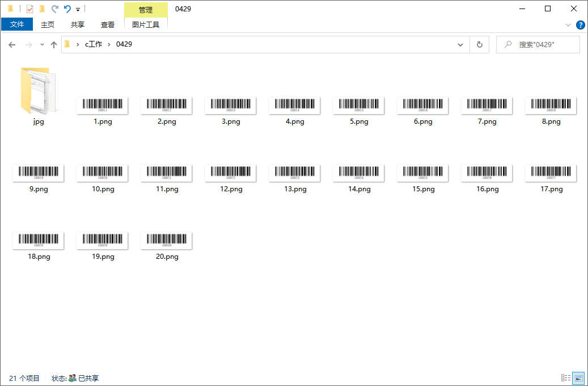The image size is (588, 386).
Task: Click the New folder quick access icon
Action: [x=42, y=9]
